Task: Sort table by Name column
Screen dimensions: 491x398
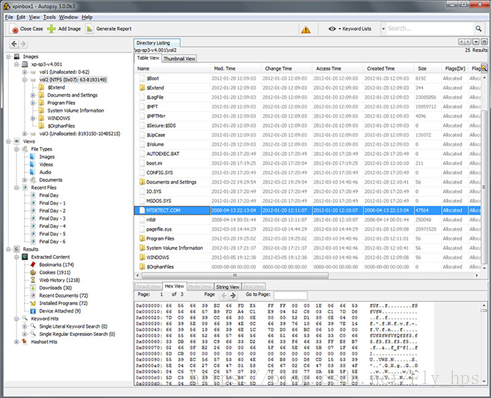Action: (x=172, y=69)
